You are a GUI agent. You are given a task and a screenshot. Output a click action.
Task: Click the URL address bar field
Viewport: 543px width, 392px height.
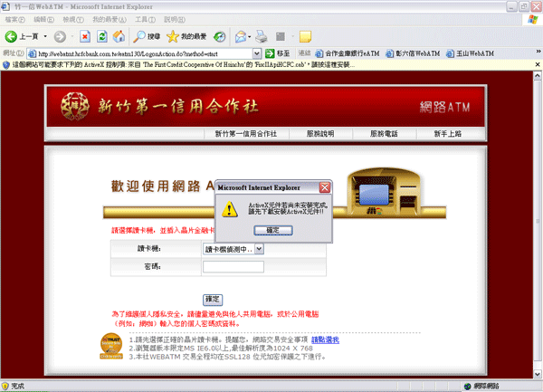pyautogui.click(x=145, y=53)
